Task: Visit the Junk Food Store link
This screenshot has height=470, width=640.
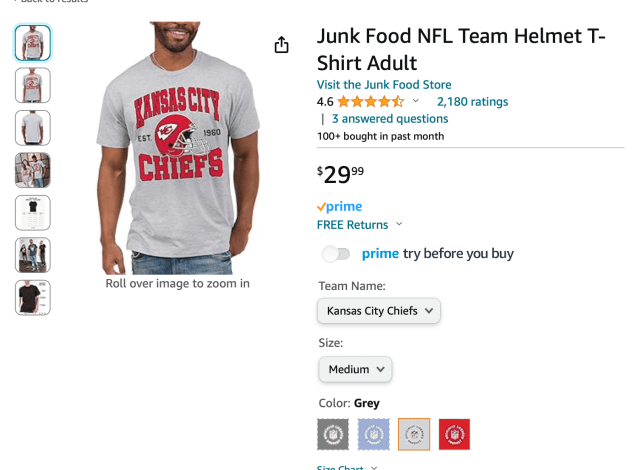Action: tap(384, 85)
